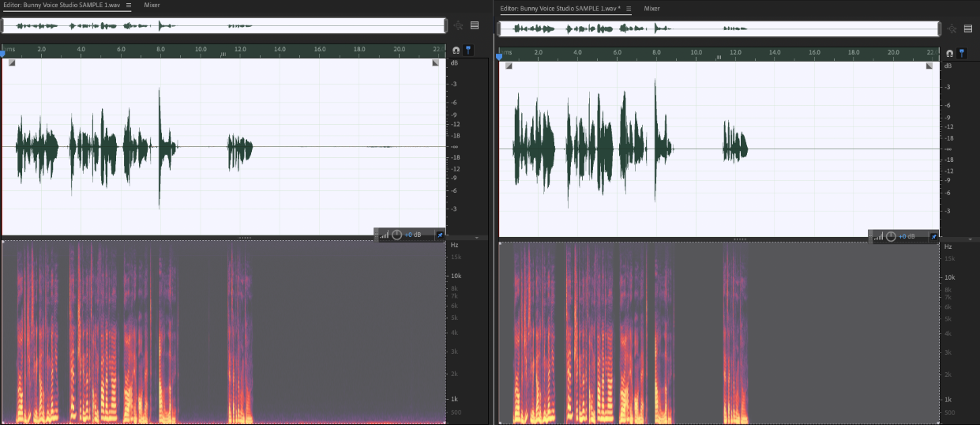Pin the left editor's volume HUD
The width and height of the screenshot is (980, 425).
440,235
